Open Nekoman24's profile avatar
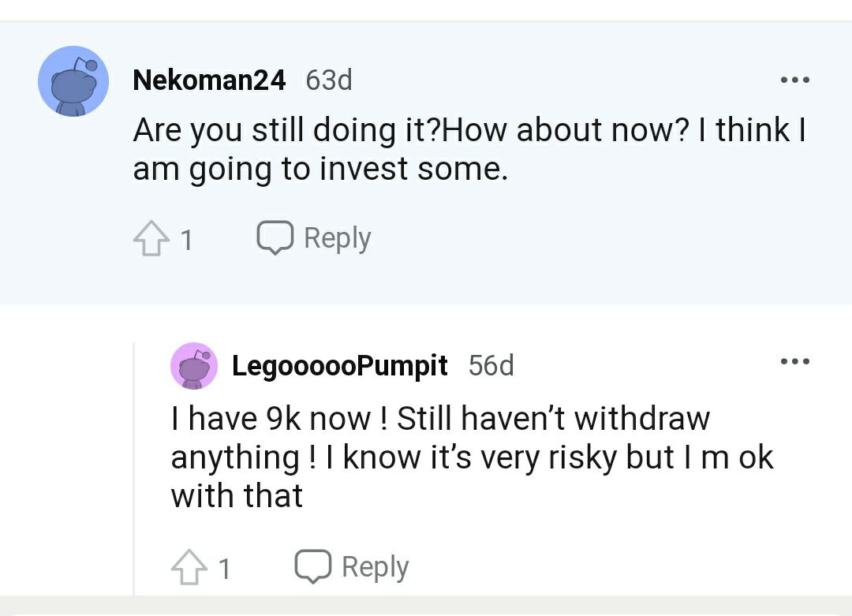Image resolution: width=852 pixels, height=616 pixels. tap(73, 81)
